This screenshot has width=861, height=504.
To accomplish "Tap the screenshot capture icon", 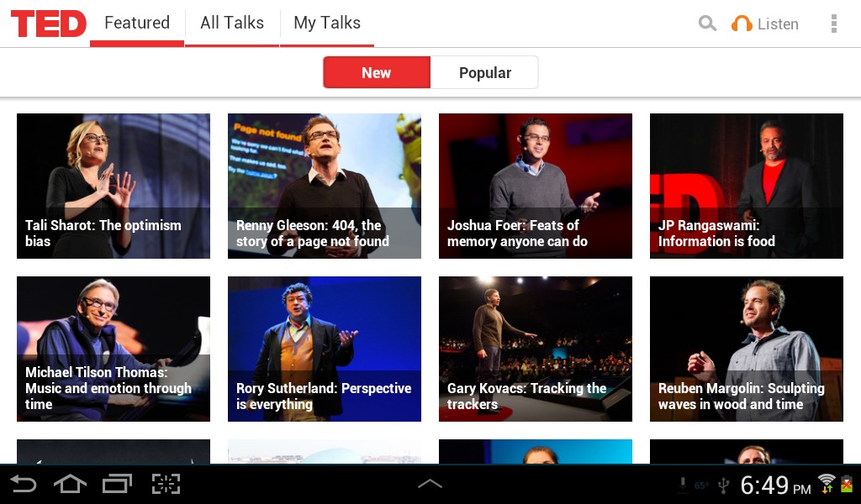I will coord(166,484).
